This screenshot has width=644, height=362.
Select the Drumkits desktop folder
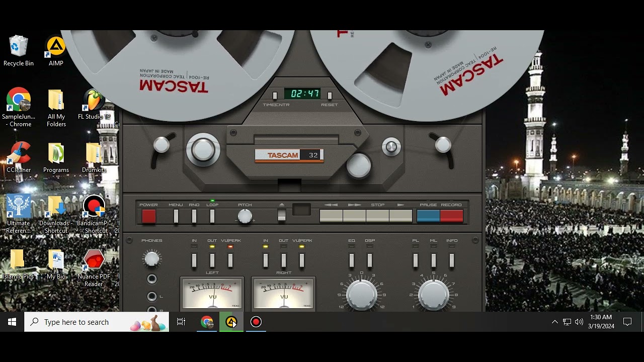coord(94,157)
